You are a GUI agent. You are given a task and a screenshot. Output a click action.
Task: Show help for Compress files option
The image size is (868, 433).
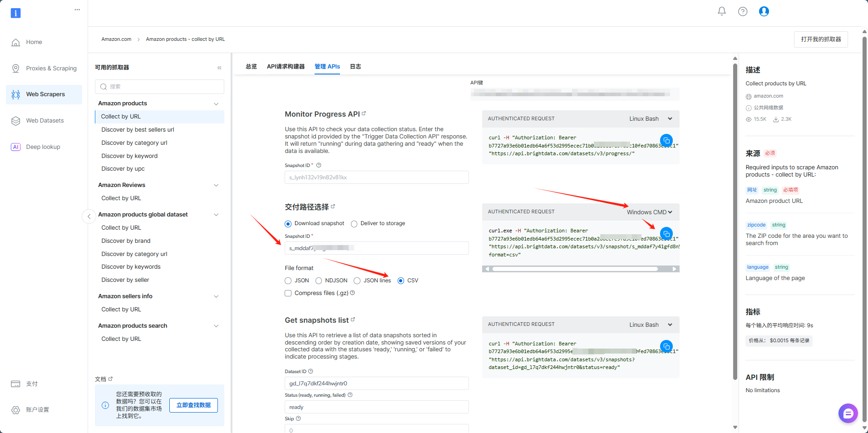point(352,293)
